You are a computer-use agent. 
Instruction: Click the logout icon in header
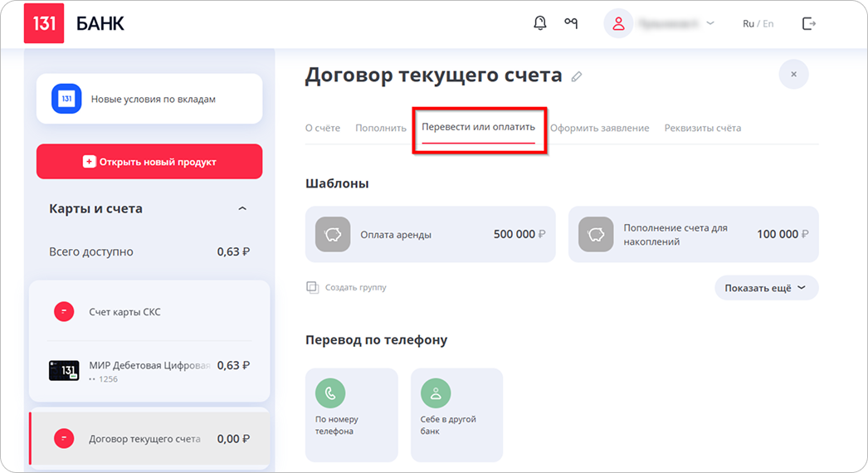click(x=809, y=23)
